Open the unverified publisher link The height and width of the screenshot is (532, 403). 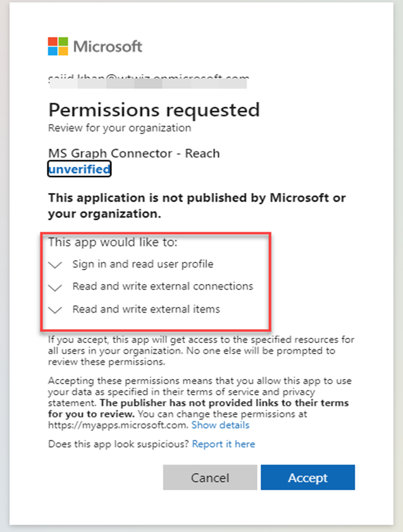pyautogui.click(x=79, y=169)
